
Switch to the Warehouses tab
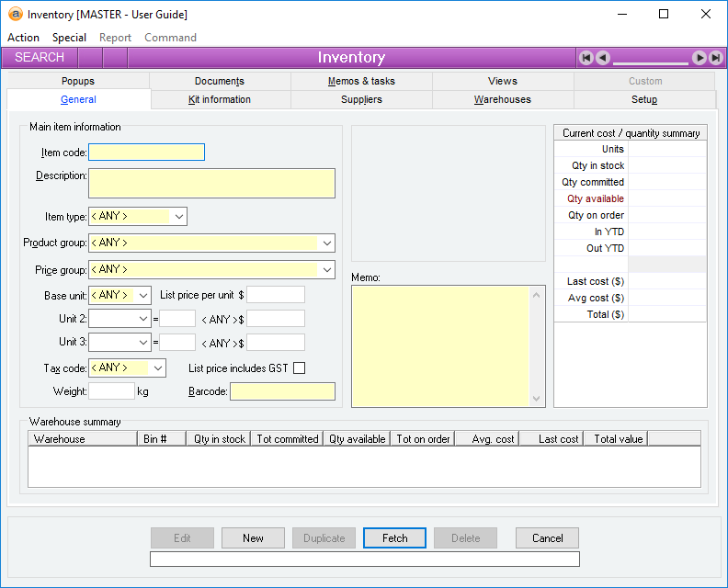pos(502,99)
